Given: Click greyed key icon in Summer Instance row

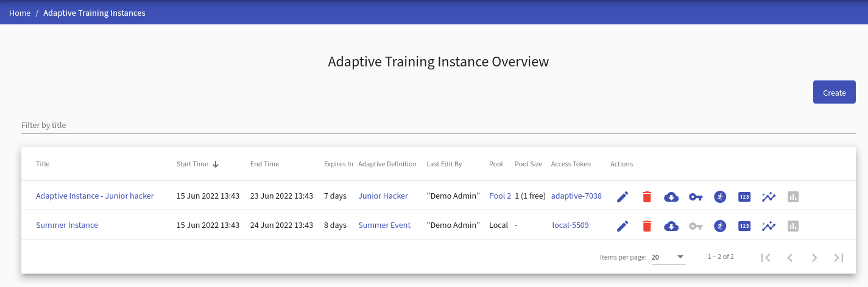Looking at the screenshot, I should [696, 225].
